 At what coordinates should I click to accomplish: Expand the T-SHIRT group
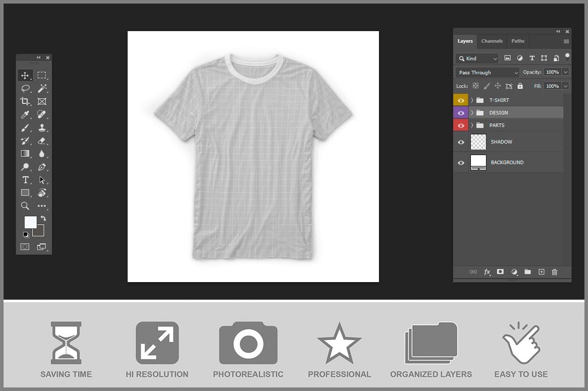click(x=472, y=100)
